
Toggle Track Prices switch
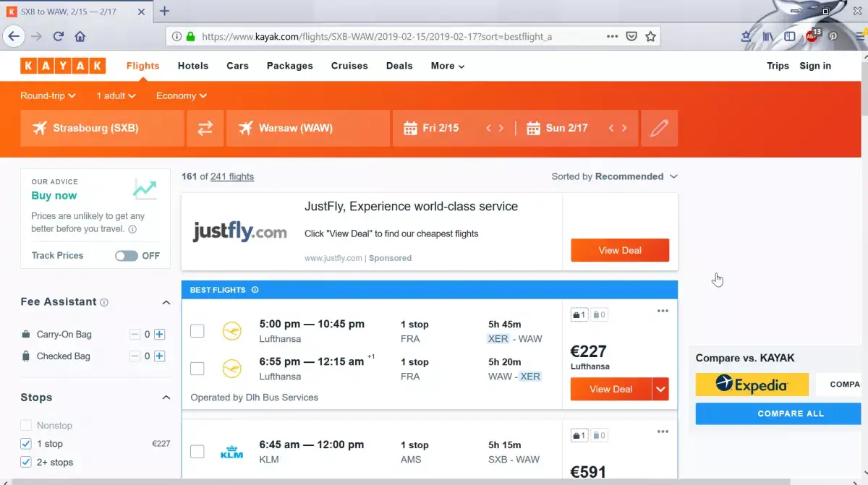pos(126,256)
